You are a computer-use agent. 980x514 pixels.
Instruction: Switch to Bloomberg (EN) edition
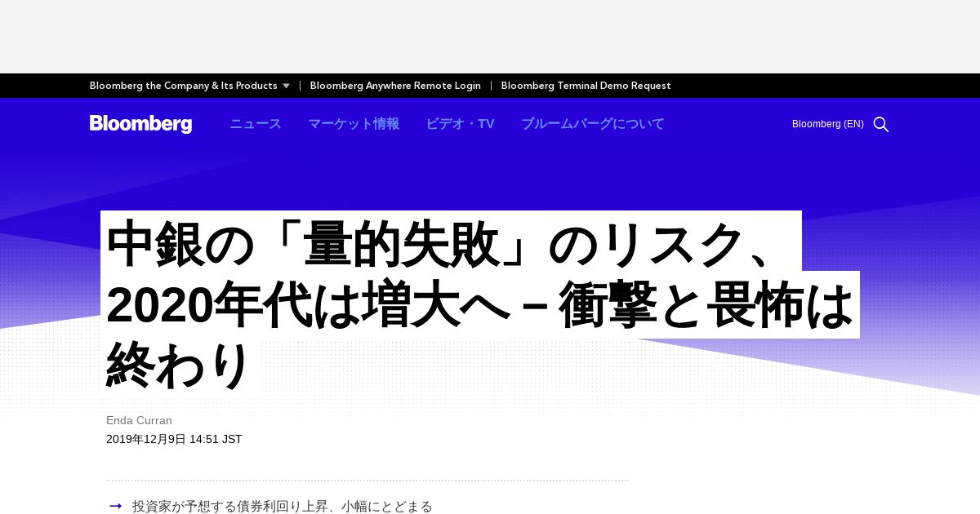pyautogui.click(x=827, y=124)
